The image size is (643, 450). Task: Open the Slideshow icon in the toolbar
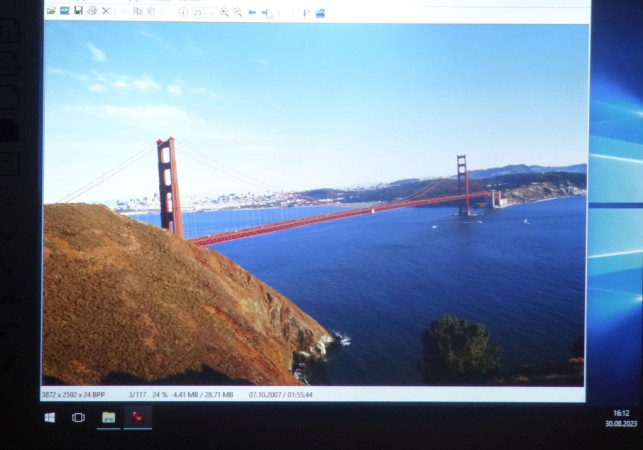(64, 11)
